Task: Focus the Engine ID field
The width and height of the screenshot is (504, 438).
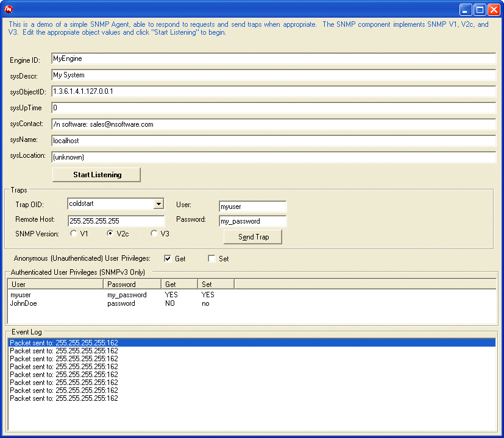Action: [274, 58]
